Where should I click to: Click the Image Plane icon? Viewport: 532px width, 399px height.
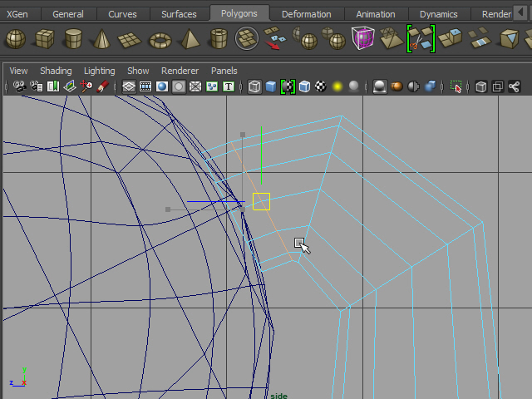(70, 86)
